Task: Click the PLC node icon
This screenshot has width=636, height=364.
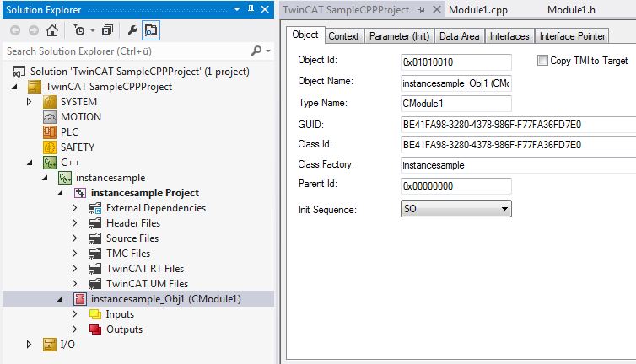Action: click(x=50, y=132)
